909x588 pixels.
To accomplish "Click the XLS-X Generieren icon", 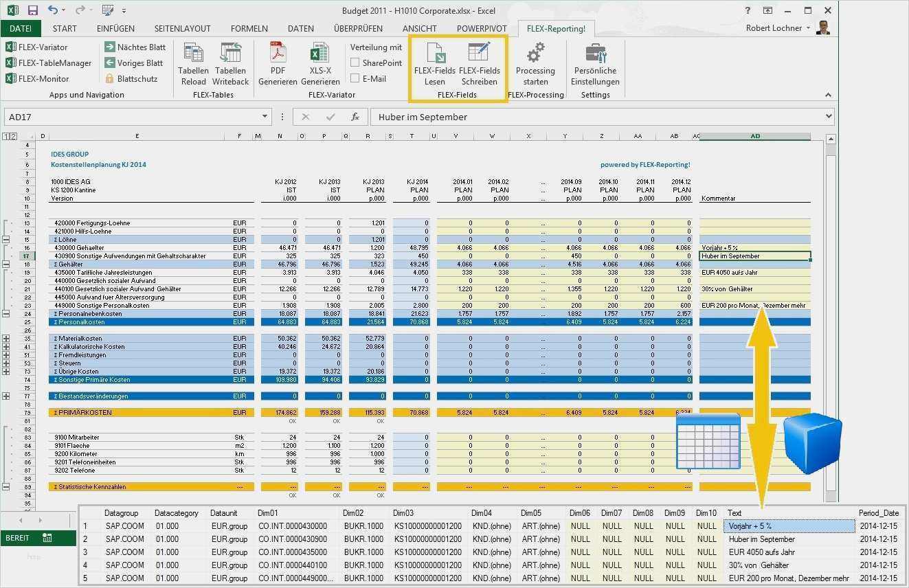I will pyautogui.click(x=319, y=54).
